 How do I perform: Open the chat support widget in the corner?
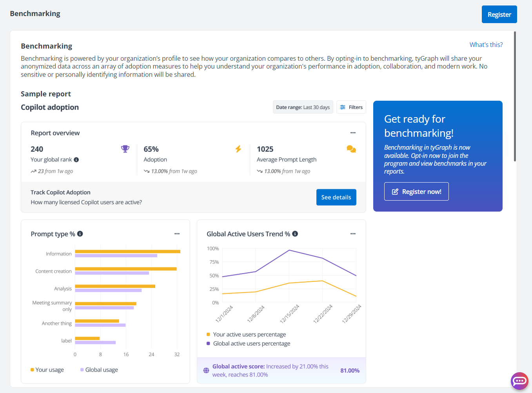pyautogui.click(x=519, y=381)
